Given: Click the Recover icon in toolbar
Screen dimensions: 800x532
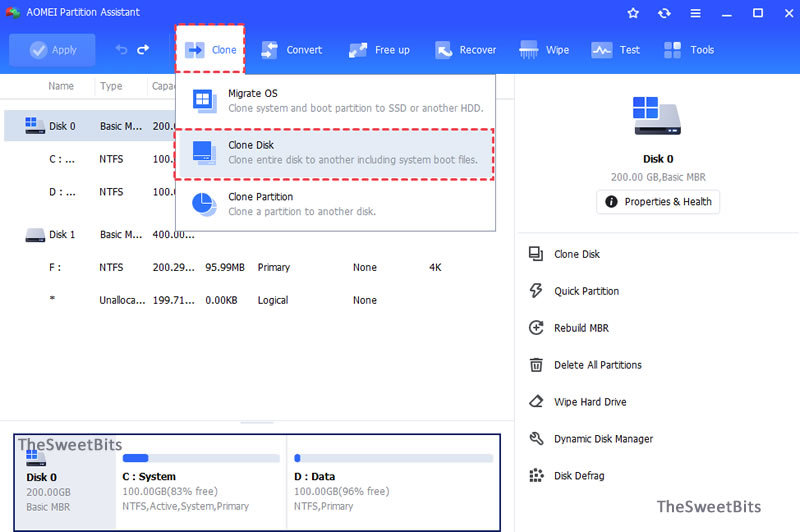Looking at the screenshot, I should (443, 50).
